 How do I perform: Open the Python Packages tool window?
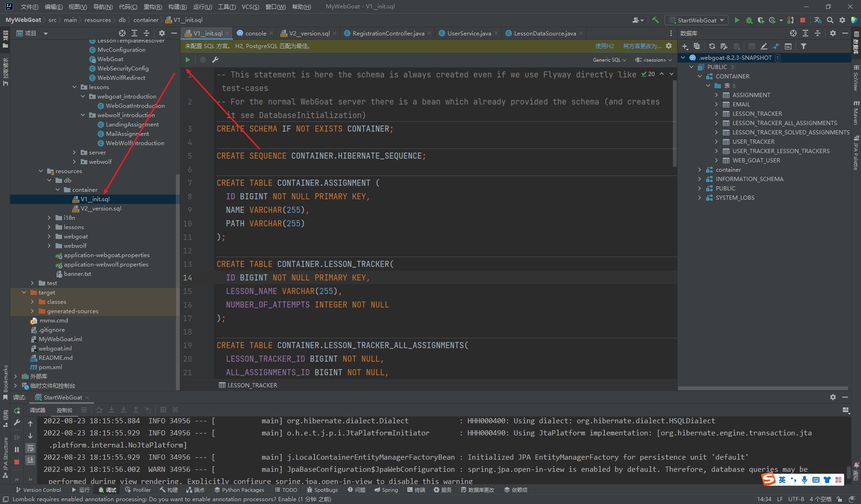[x=239, y=490]
